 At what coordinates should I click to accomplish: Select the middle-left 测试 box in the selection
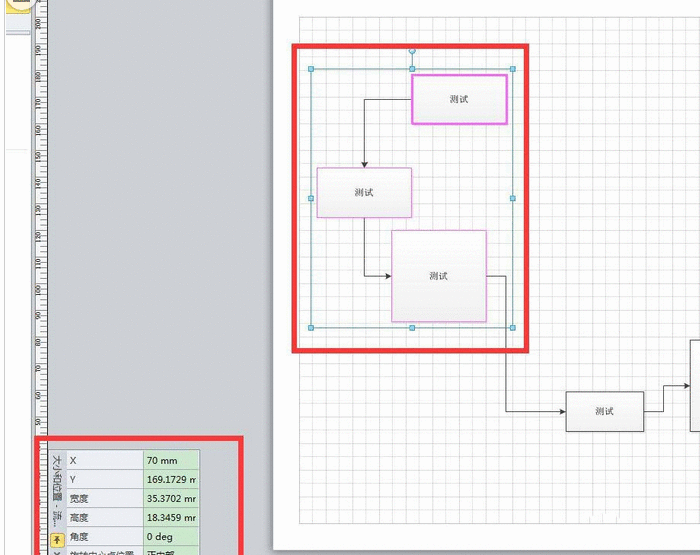(364, 192)
